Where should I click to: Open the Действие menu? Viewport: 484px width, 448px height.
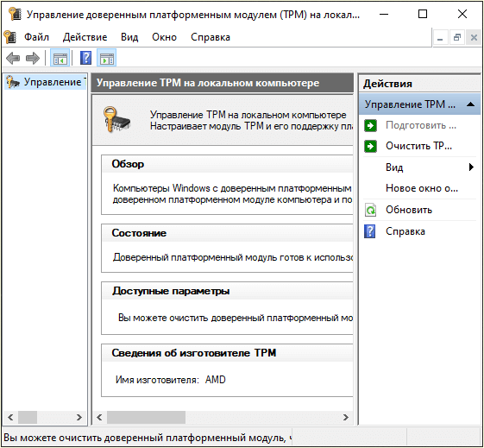click(85, 37)
